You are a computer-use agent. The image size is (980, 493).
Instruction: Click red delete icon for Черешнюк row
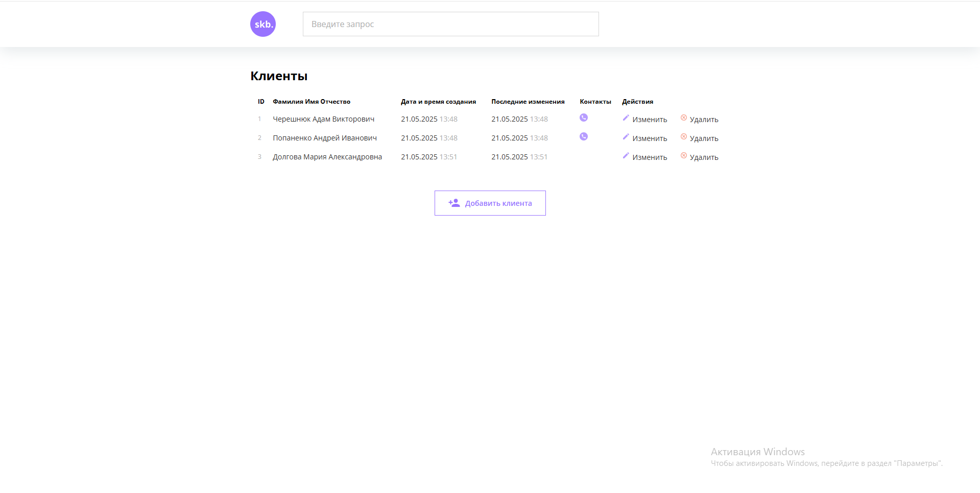click(684, 118)
